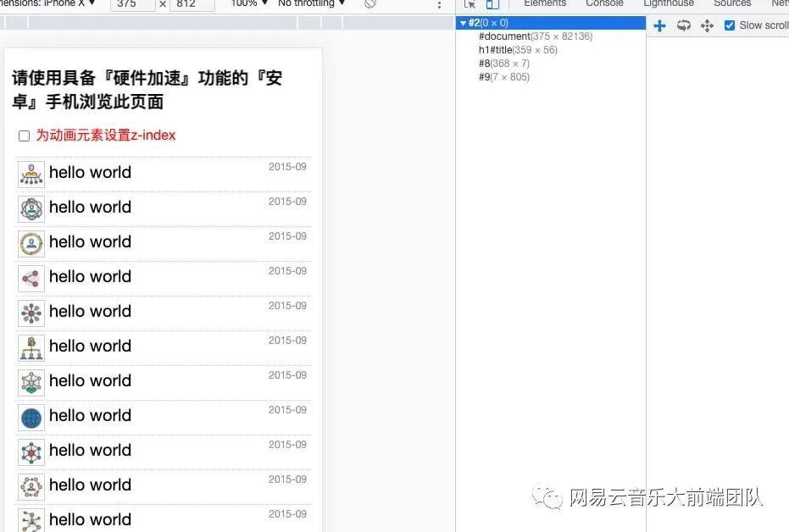789x532 pixels.
Task: Select the rotate mode tool in Layers panel
Action: (684, 25)
